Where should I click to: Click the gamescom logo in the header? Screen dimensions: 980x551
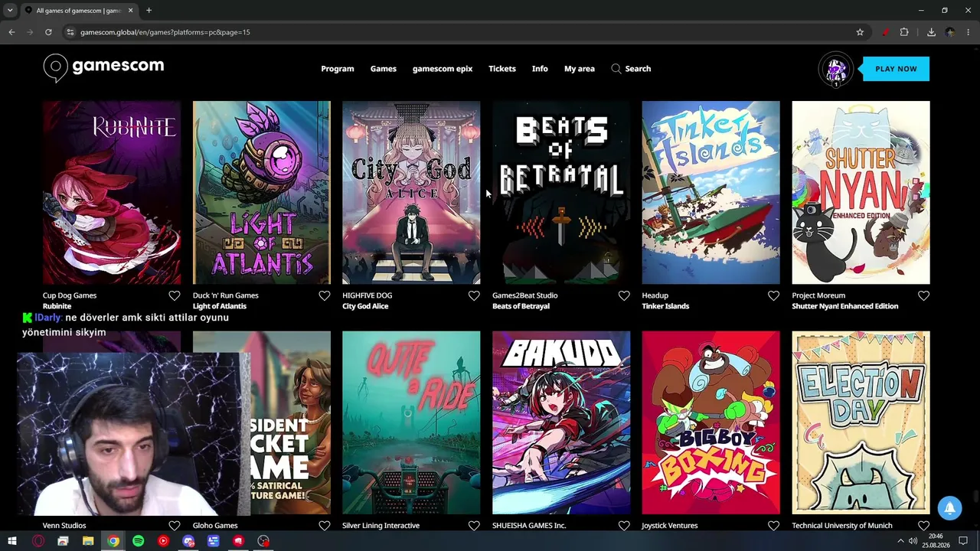pyautogui.click(x=103, y=68)
